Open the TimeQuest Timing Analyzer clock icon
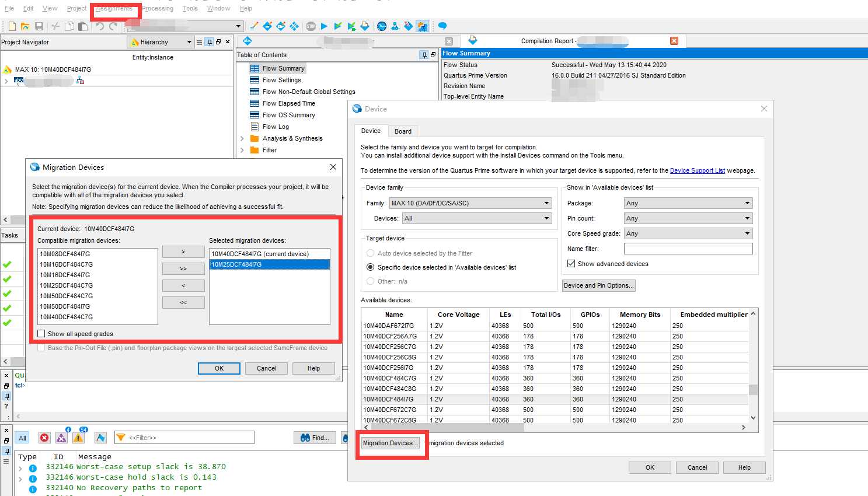 coord(382,26)
